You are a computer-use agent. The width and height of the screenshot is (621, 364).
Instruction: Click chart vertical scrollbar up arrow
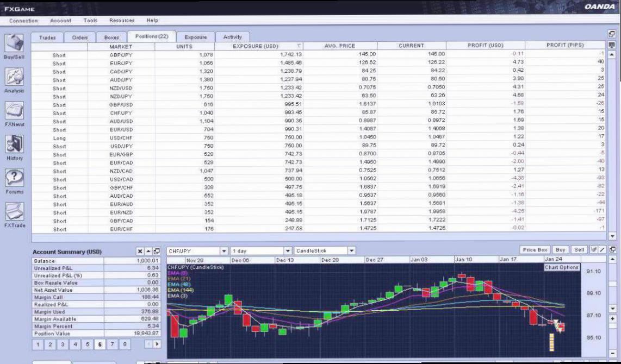point(613,260)
